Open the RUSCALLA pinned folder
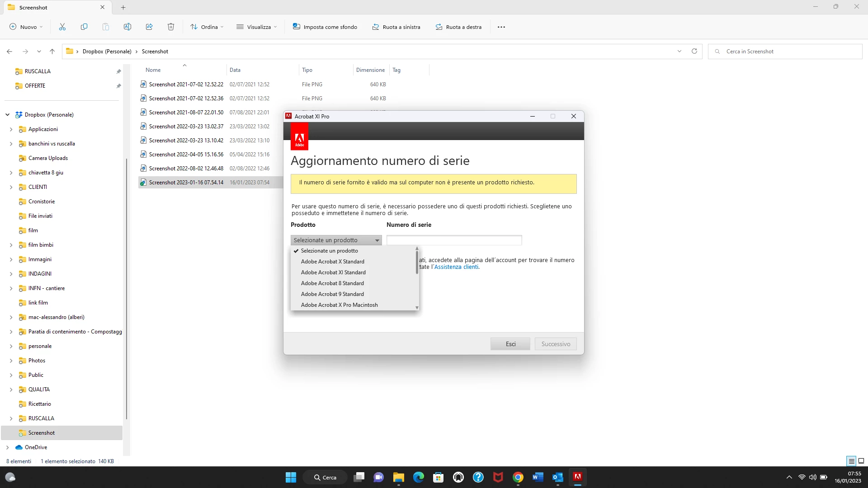The height and width of the screenshot is (488, 868). coord(38,71)
